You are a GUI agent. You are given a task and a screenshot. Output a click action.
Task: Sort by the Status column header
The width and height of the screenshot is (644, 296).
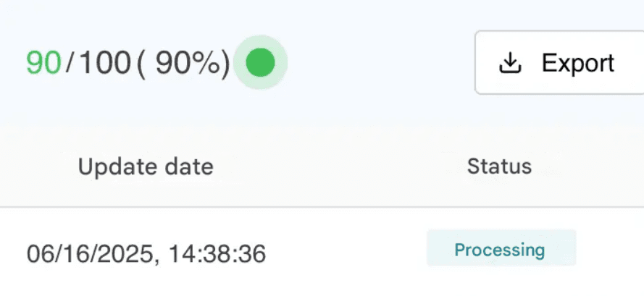pyautogui.click(x=499, y=166)
